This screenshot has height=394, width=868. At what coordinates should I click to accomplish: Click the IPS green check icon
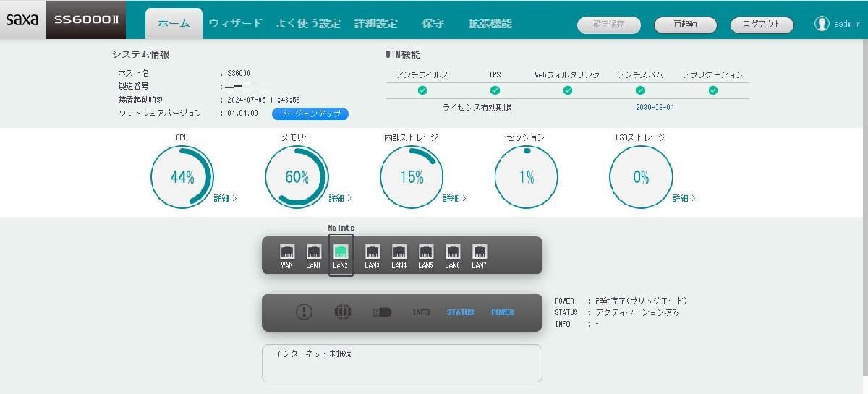coord(495,90)
